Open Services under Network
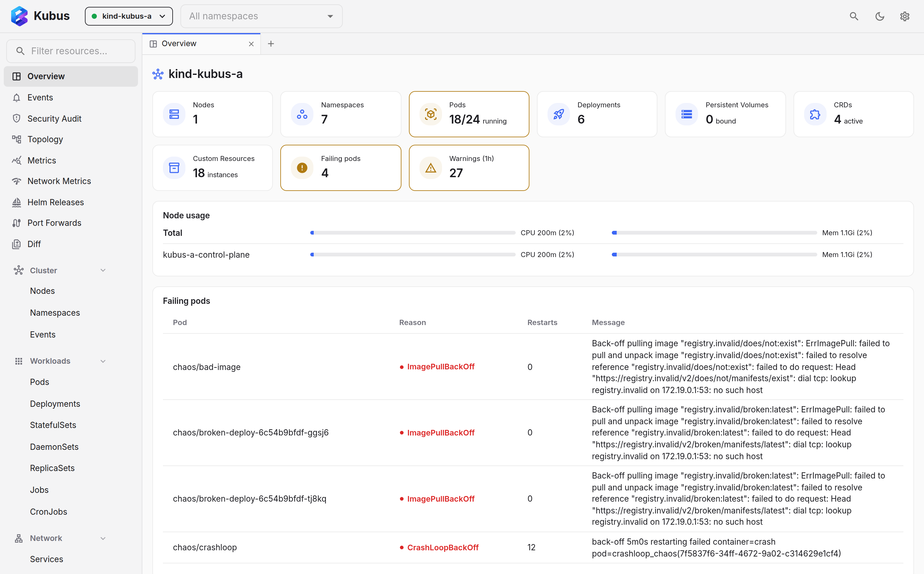This screenshot has width=924, height=574. (47, 559)
